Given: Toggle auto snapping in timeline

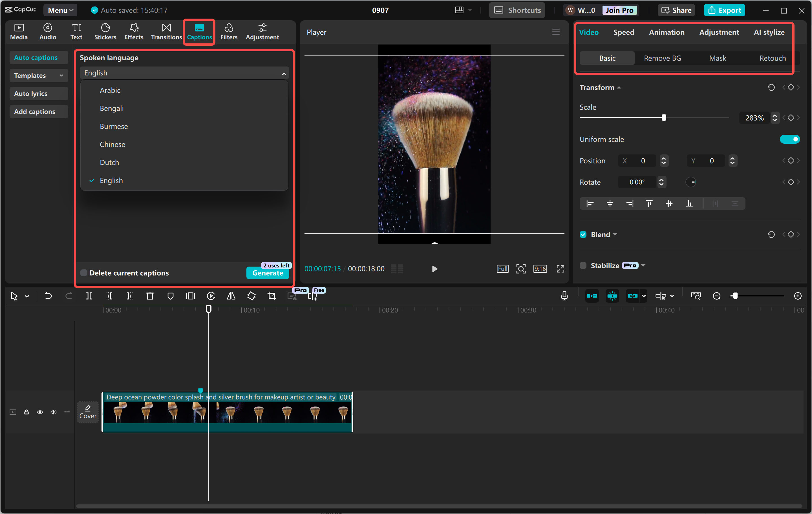Looking at the screenshot, I should coord(612,296).
